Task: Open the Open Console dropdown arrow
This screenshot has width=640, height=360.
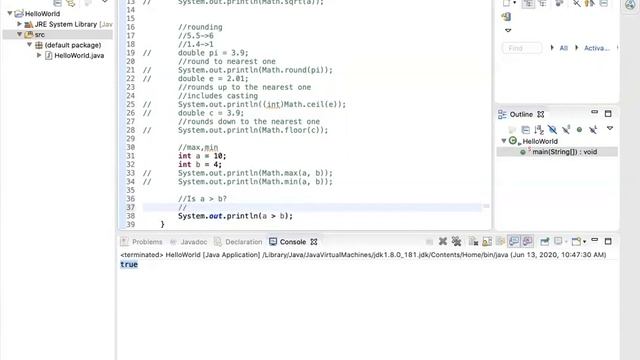Action: (584, 242)
